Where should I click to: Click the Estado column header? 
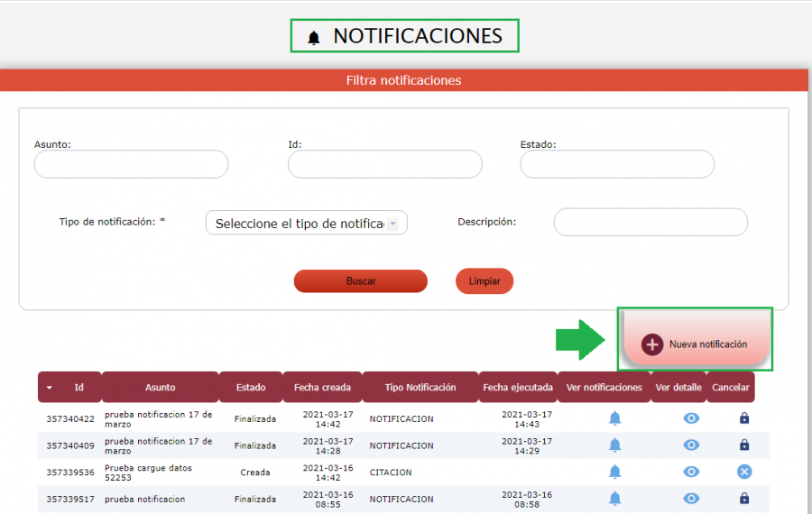click(x=251, y=388)
